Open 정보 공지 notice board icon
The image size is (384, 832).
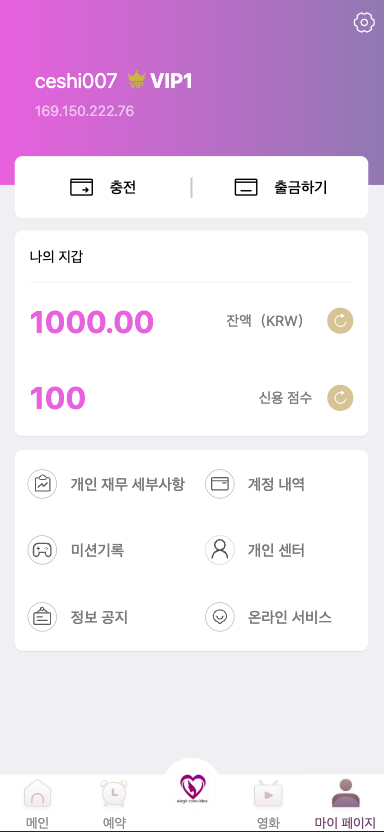(x=42, y=617)
